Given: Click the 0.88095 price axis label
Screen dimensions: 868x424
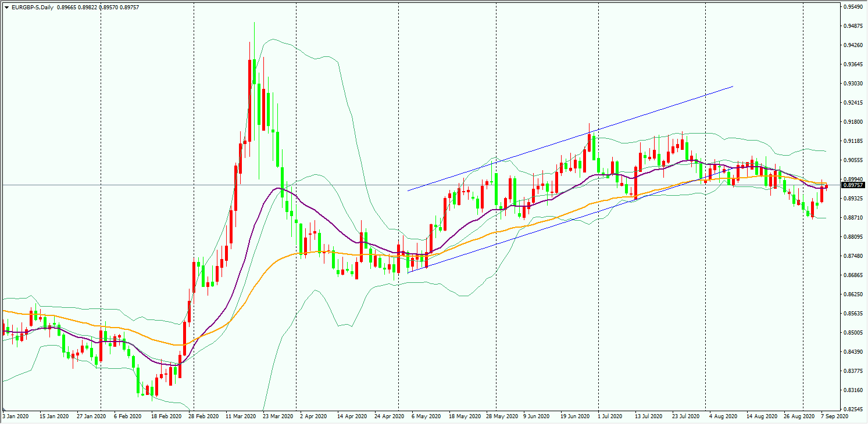Looking at the screenshot, I should point(853,237).
